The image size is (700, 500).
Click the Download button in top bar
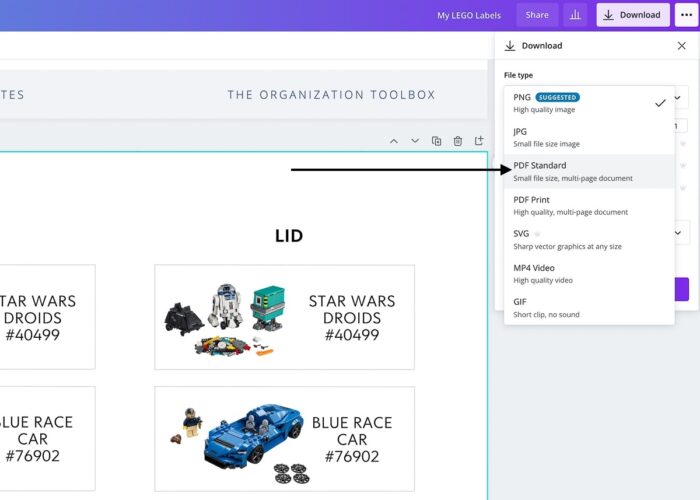pos(631,15)
